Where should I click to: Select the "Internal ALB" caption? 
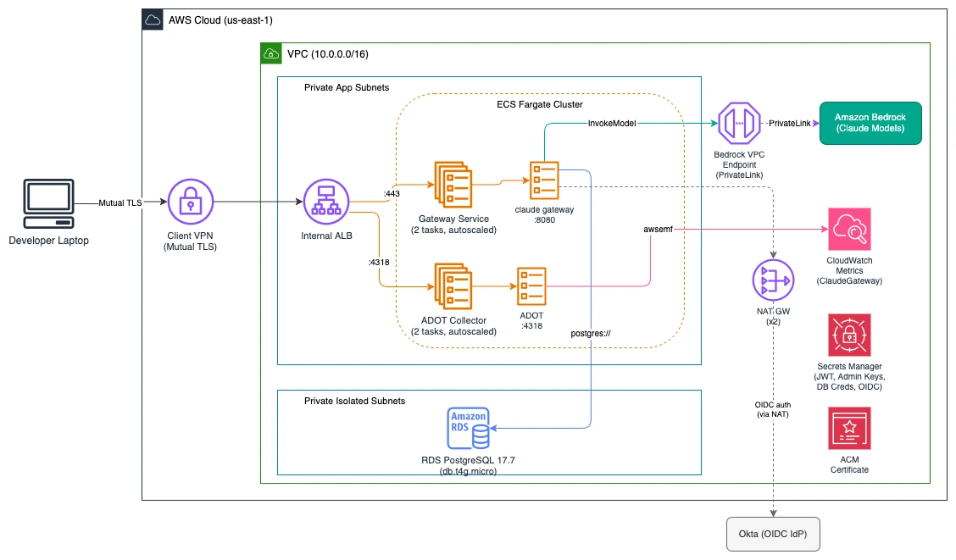tap(326, 236)
